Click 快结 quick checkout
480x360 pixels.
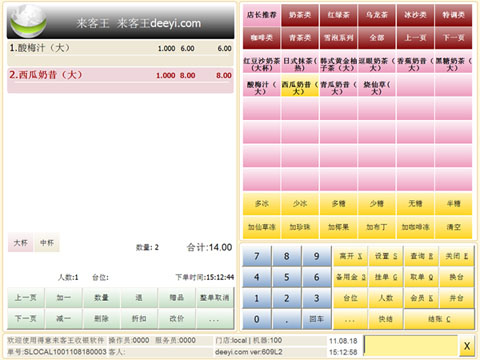tap(386, 319)
